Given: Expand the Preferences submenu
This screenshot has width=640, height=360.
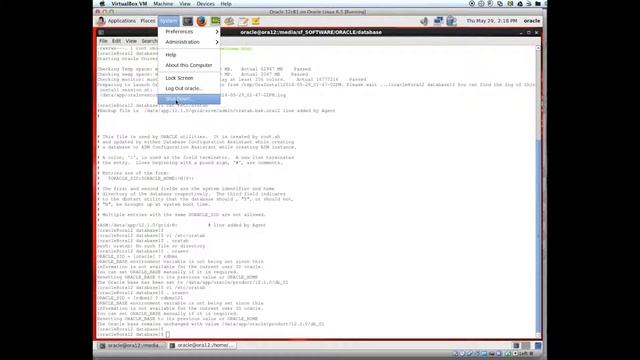Looking at the screenshot, I should [189, 31].
